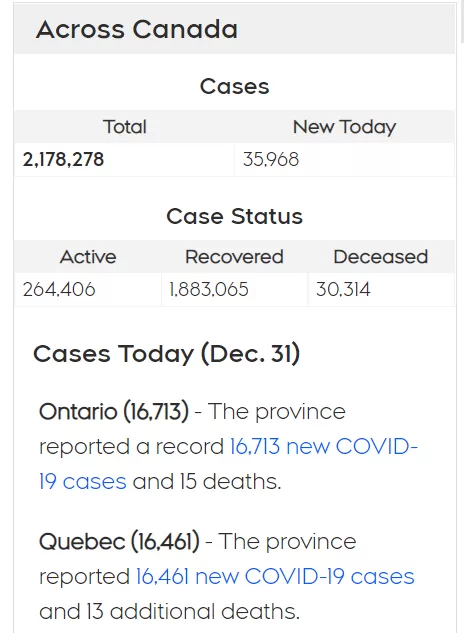Click the new today value 35,968

271,159
